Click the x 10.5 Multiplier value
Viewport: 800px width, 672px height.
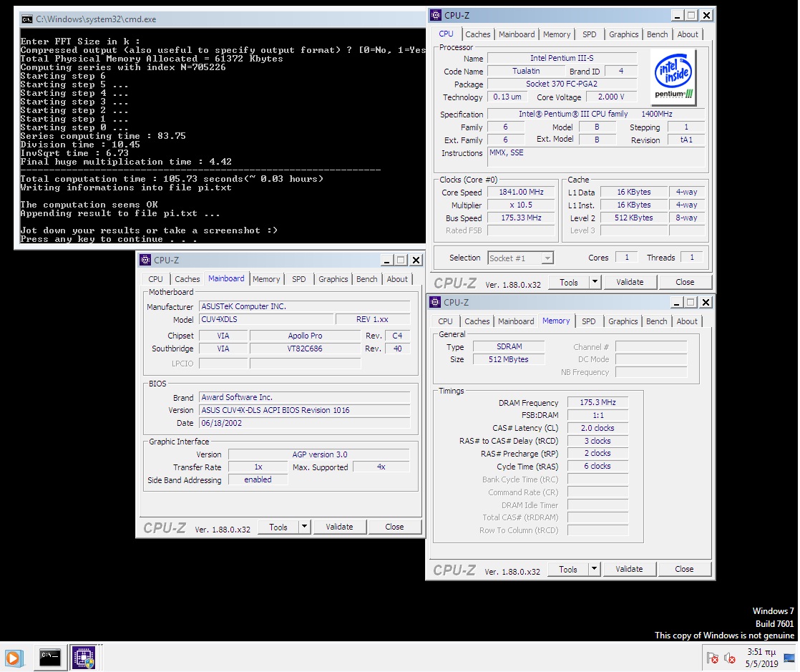pos(521,205)
